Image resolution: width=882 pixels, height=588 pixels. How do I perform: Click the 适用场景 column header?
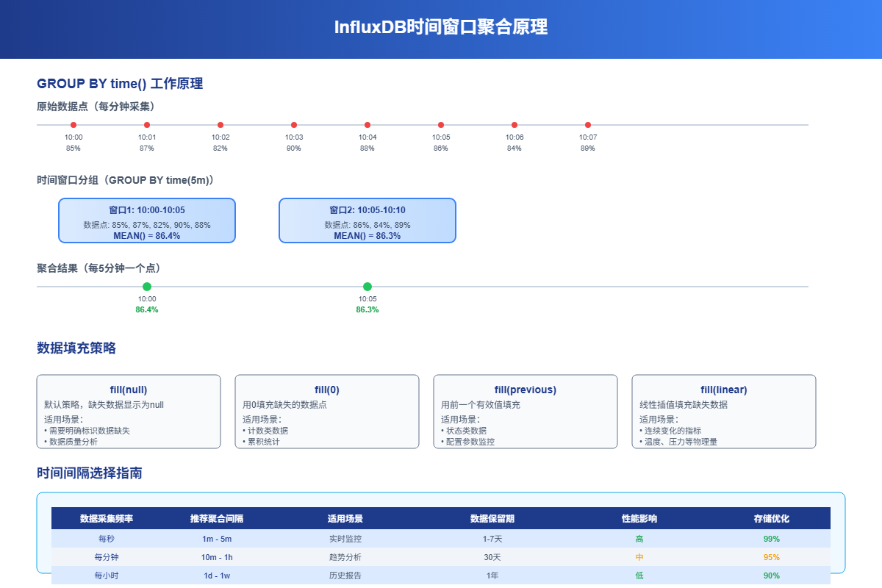point(345,518)
